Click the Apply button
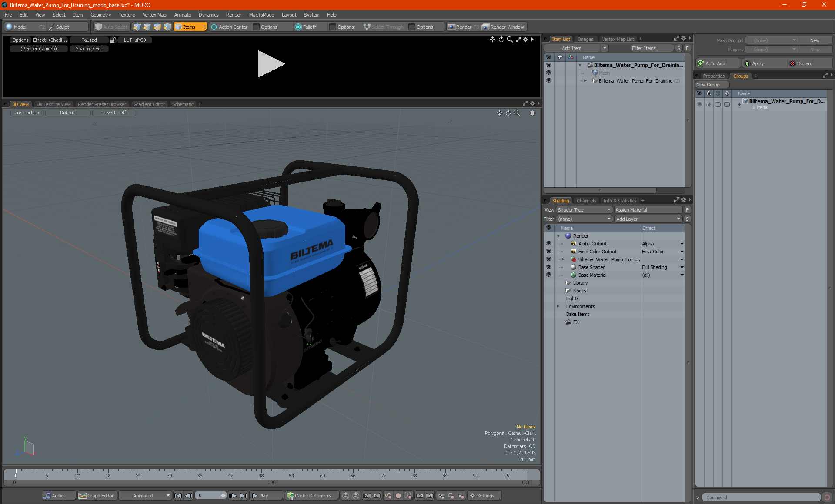835x504 pixels. [765, 63]
